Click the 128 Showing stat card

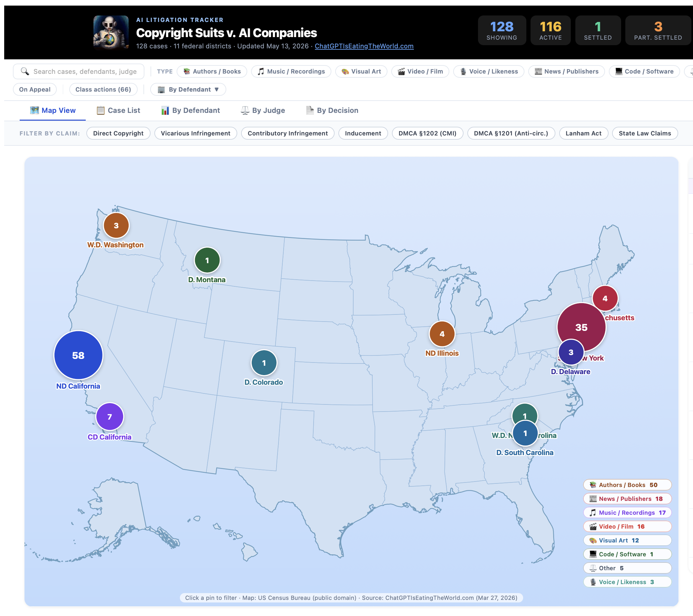tap(502, 30)
